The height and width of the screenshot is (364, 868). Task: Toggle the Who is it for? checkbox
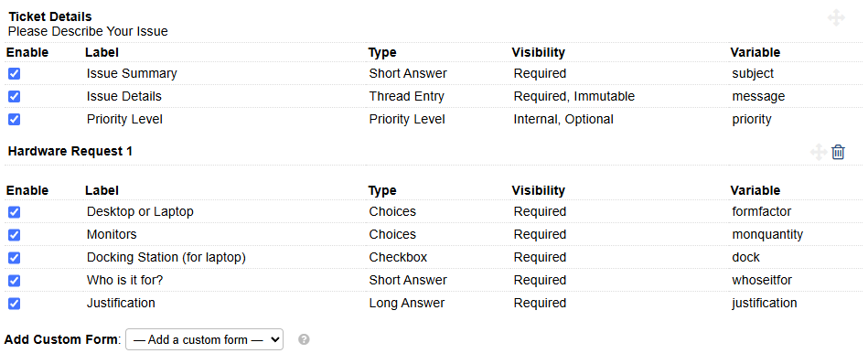tap(15, 281)
